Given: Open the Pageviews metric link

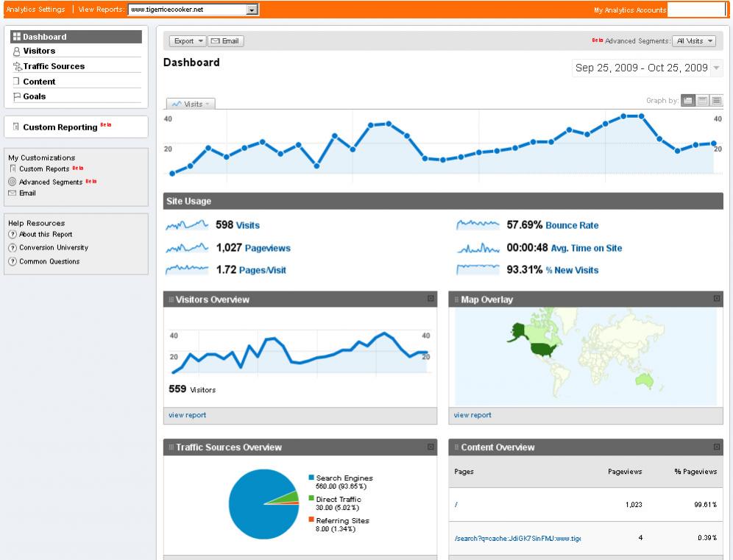Looking at the screenshot, I should pyautogui.click(x=267, y=248).
